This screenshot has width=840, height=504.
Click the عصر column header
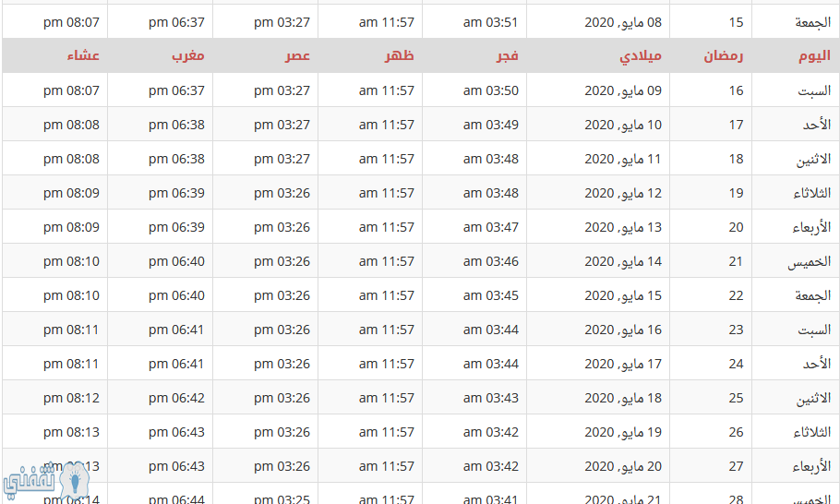tap(297, 55)
